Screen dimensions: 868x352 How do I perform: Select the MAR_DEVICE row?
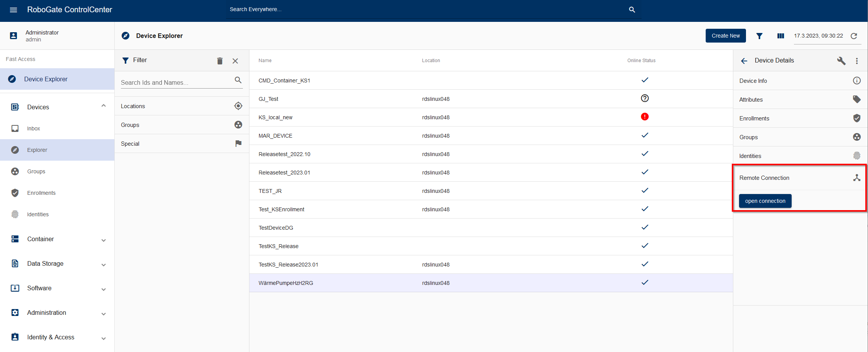491,136
